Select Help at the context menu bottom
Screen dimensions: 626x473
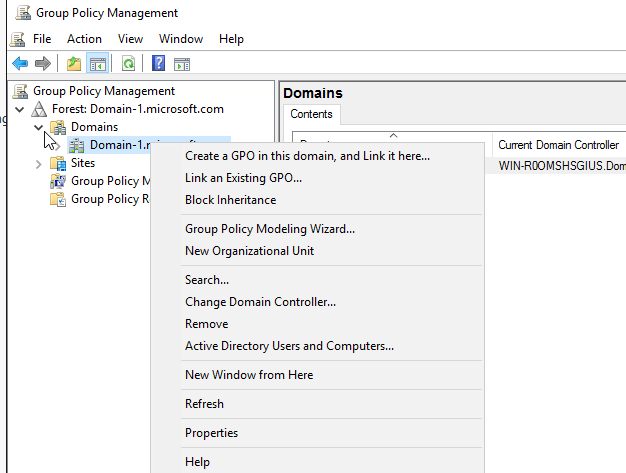[318, 462]
